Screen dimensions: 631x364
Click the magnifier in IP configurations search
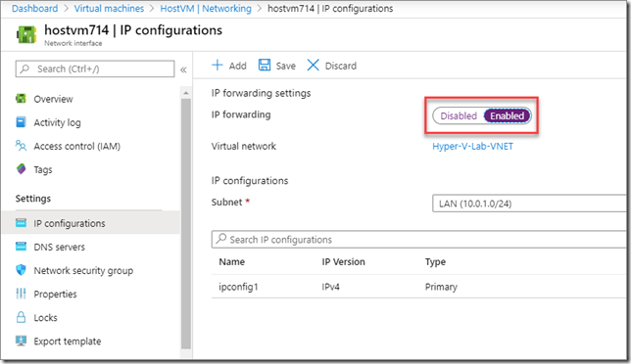pos(220,239)
